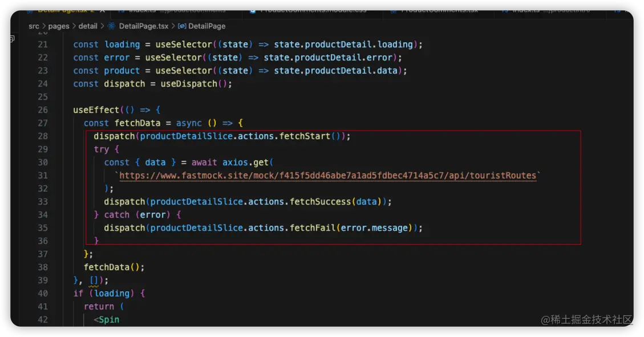Open the pages breadcrumb segment
This screenshot has height=337, width=644.
click(x=59, y=26)
